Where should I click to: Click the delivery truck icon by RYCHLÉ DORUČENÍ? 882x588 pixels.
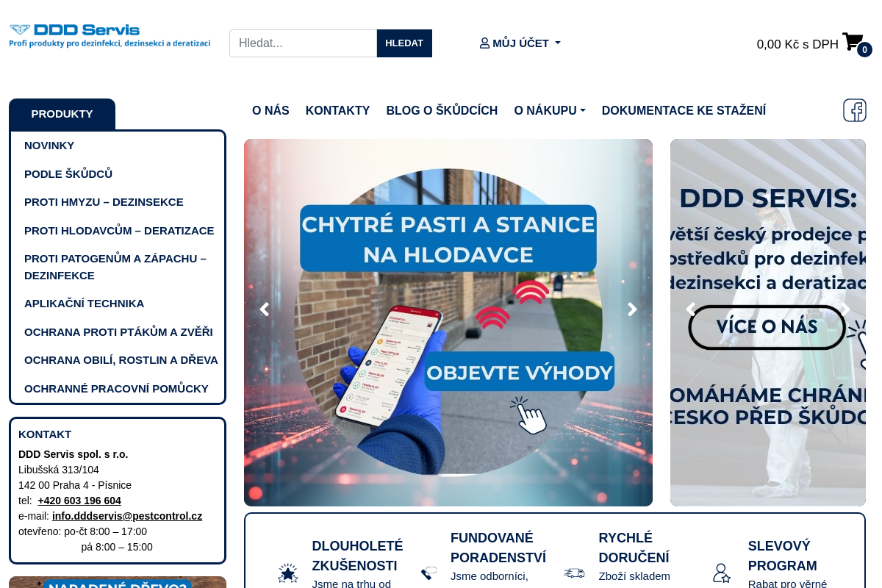click(x=575, y=573)
